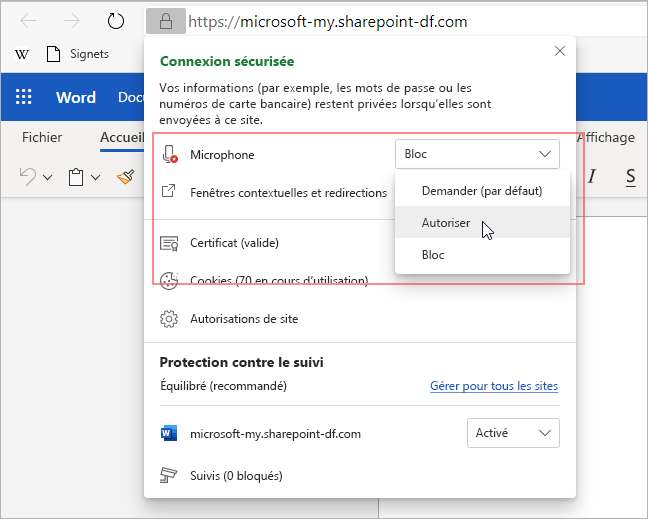Open the app launcher waffle icon
The height and width of the screenshot is (519, 648).
pyautogui.click(x=24, y=97)
